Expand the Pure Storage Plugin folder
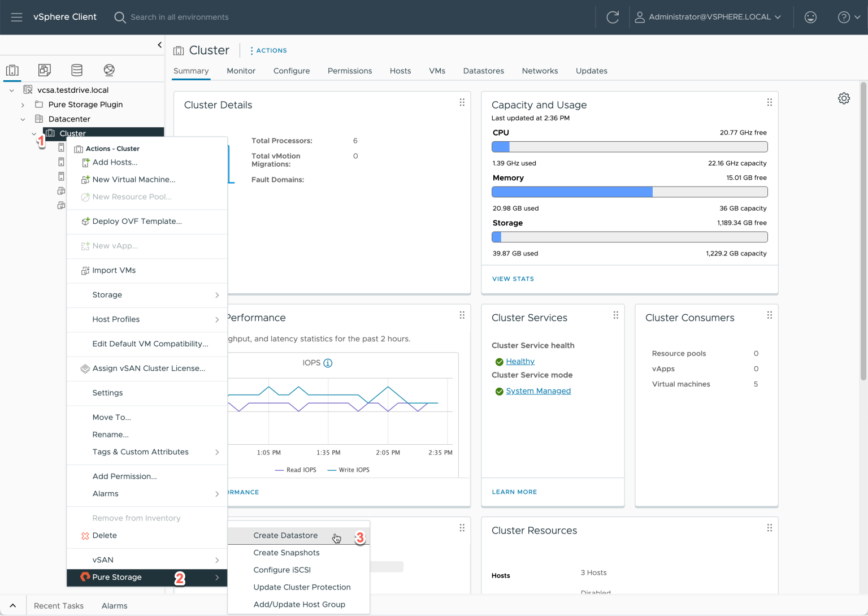This screenshot has height=616, width=868. [x=23, y=105]
